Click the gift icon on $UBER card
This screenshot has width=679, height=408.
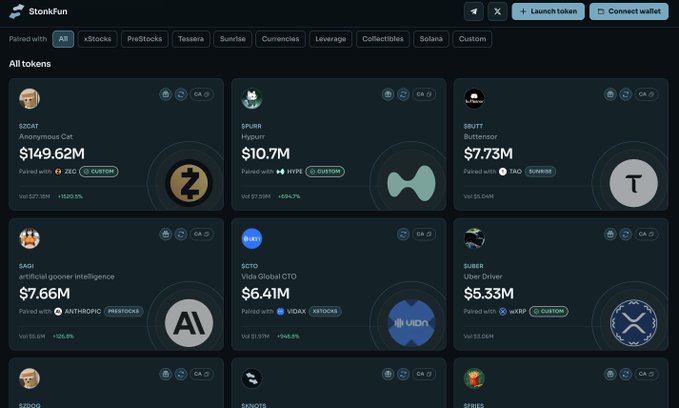pos(610,234)
